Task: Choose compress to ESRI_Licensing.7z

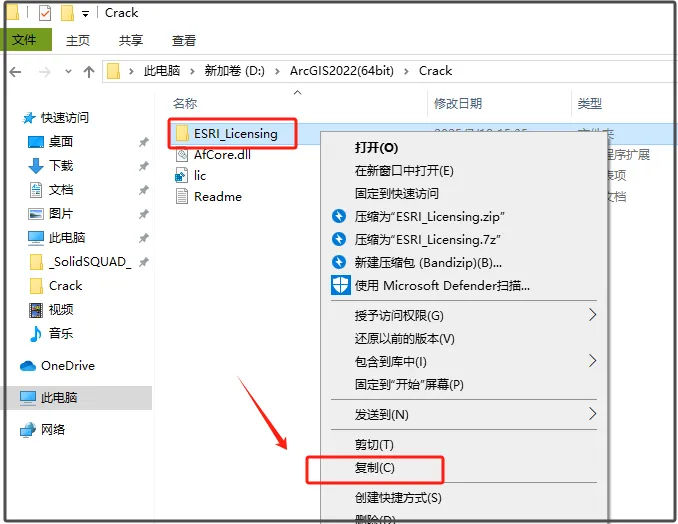Action: point(427,240)
